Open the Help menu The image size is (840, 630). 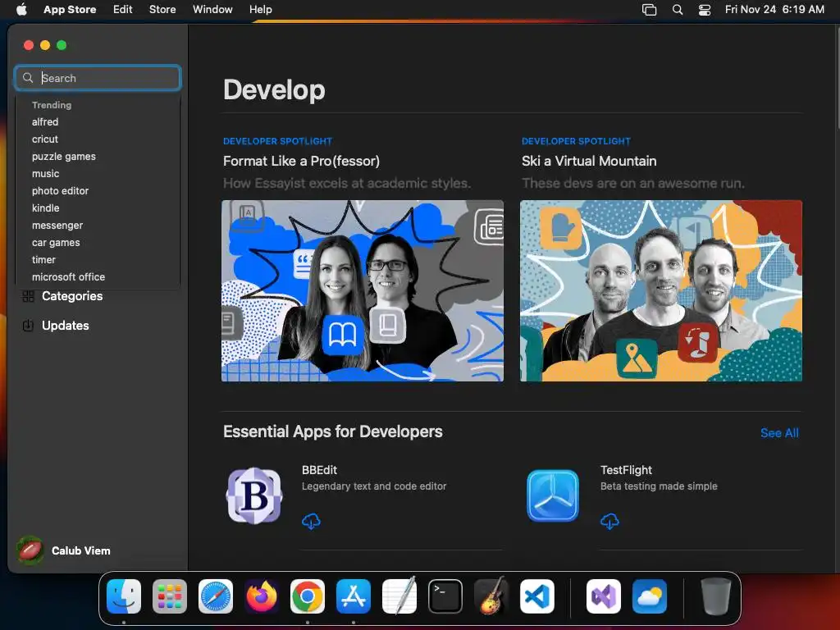pos(260,9)
